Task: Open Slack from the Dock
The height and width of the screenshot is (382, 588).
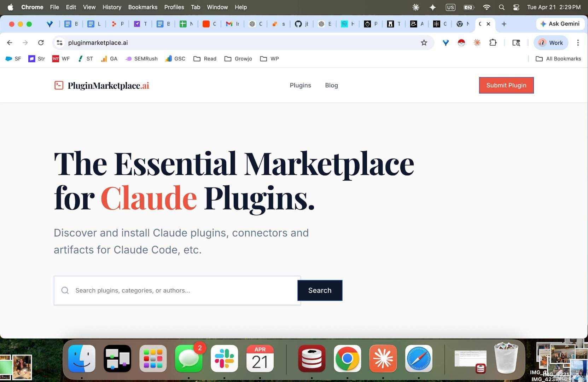Action: pos(224,359)
